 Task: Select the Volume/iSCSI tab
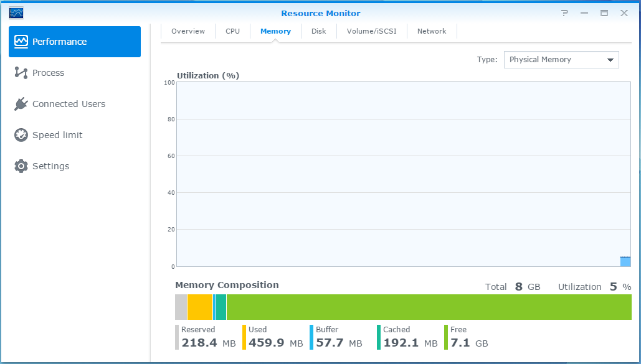pyautogui.click(x=371, y=31)
